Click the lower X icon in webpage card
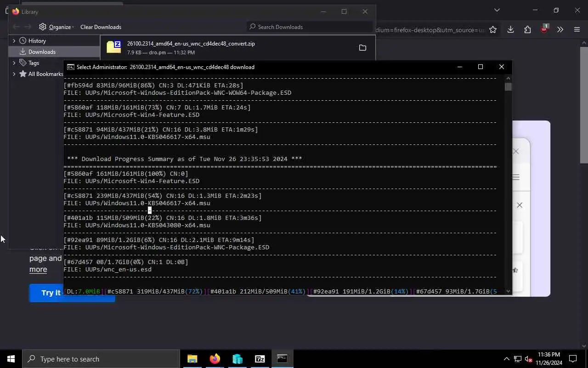 pos(520,205)
